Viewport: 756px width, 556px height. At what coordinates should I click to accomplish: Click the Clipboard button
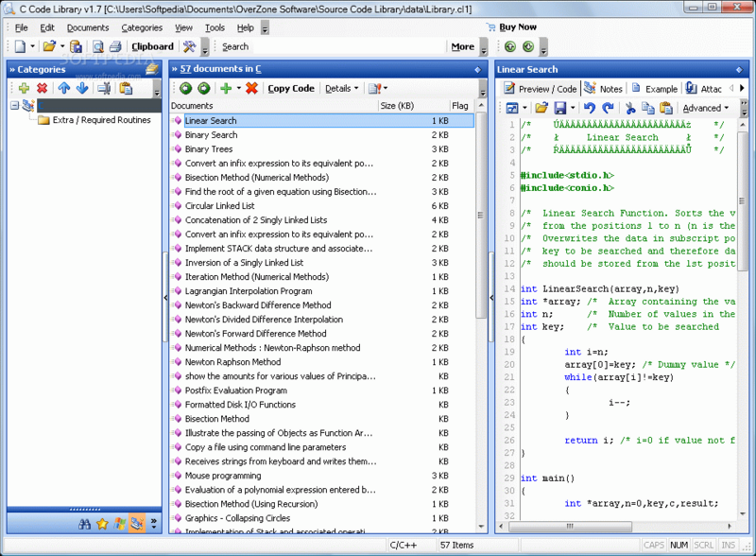click(152, 46)
